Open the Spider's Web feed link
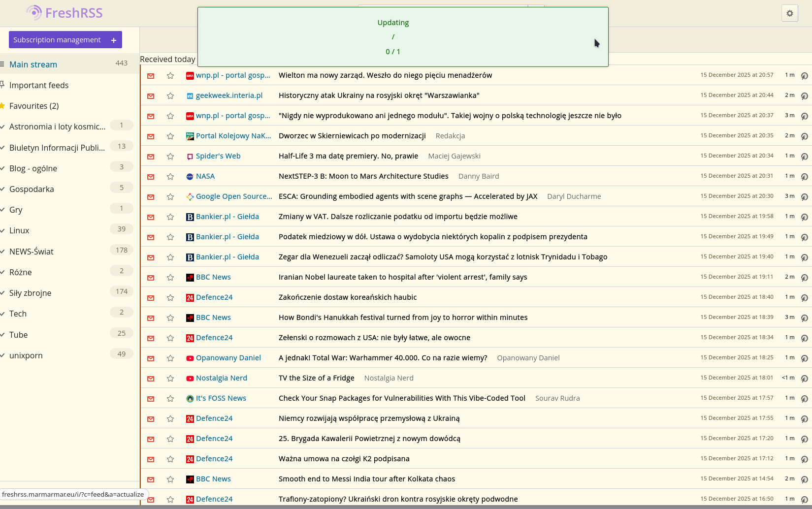The image size is (812, 509). (218, 156)
